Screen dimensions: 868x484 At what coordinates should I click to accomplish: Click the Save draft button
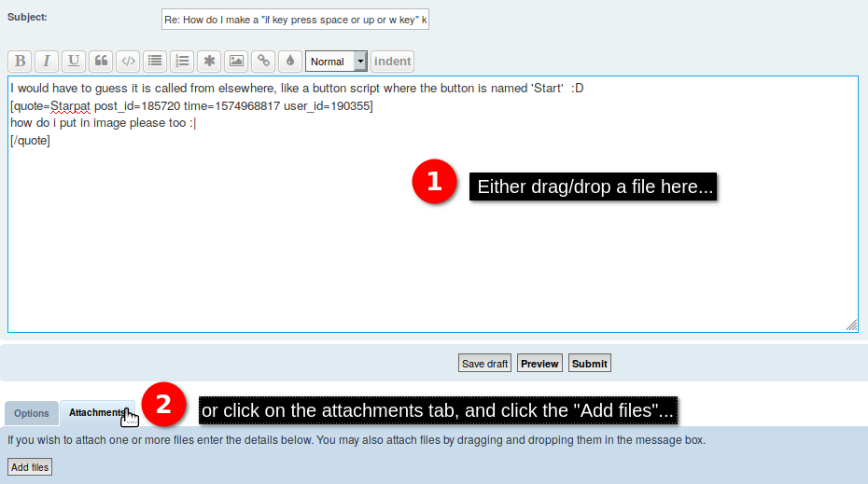pyautogui.click(x=484, y=364)
